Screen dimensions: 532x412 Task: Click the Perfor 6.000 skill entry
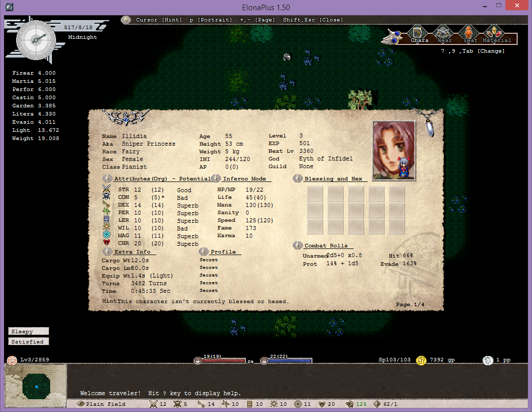pyautogui.click(x=34, y=89)
